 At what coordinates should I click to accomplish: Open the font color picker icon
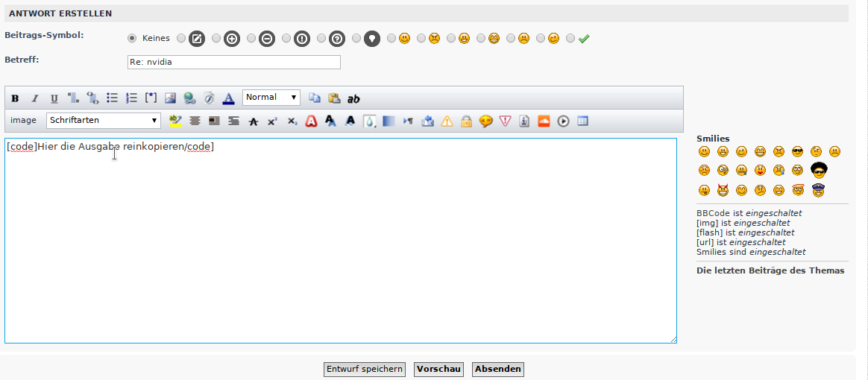tap(229, 98)
